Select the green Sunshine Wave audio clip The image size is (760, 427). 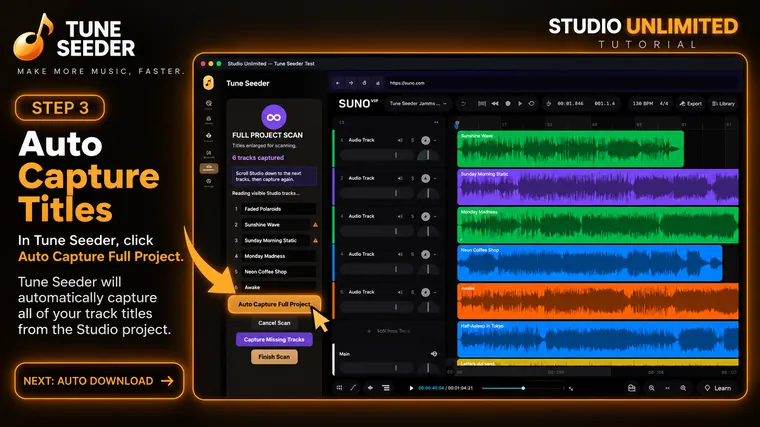[570, 149]
